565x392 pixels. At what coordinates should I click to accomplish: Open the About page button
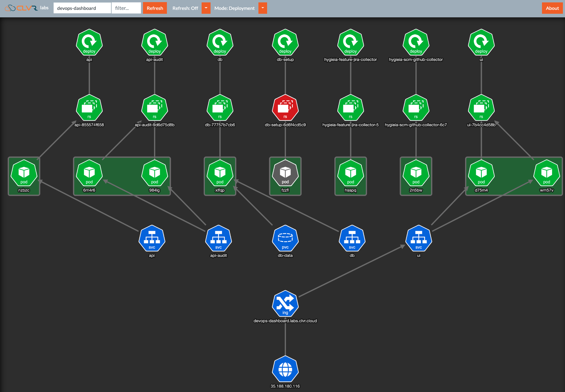[552, 8]
